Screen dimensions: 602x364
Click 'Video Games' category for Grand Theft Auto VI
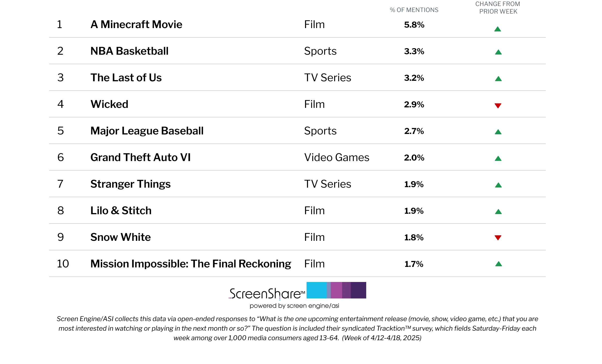coord(337,157)
